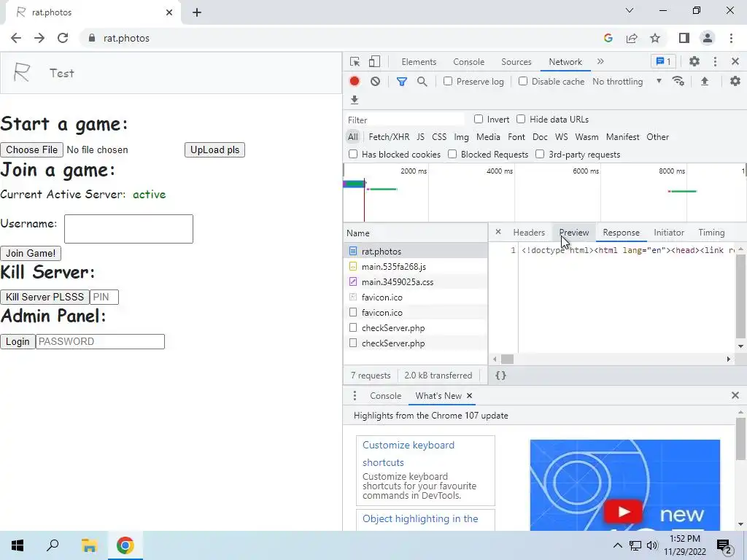Bookmark this page with star icon
This screenshot has height=560, width=747.
[x=655, y=38]
